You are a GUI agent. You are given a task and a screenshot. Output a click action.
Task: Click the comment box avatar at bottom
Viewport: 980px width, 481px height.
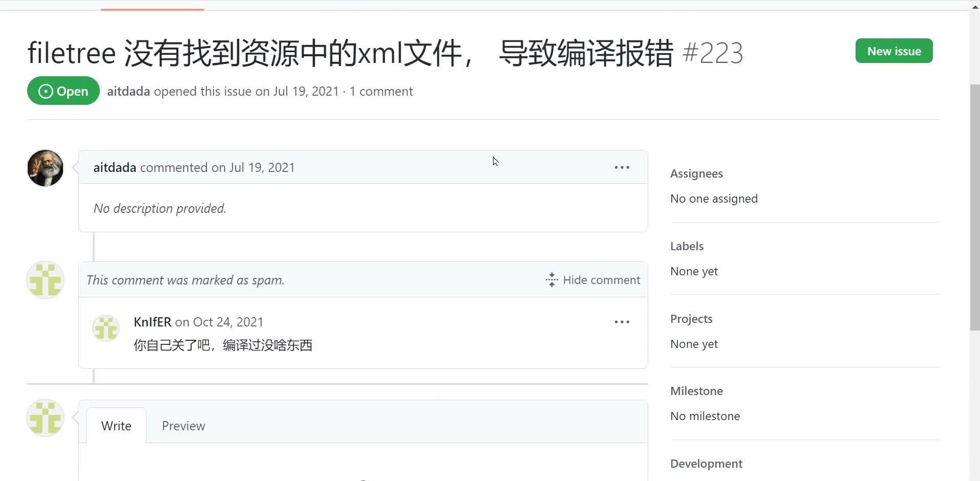[45, 418]
